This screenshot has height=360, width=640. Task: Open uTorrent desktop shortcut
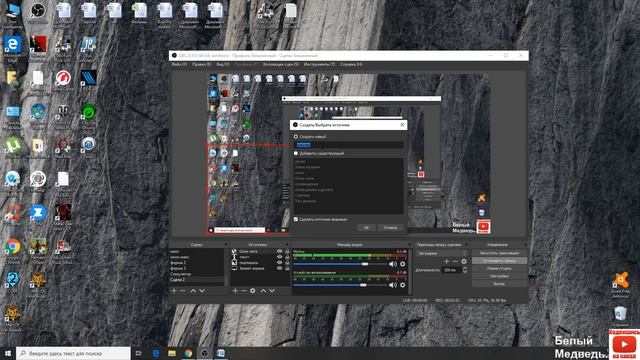(x=13, y=148)
